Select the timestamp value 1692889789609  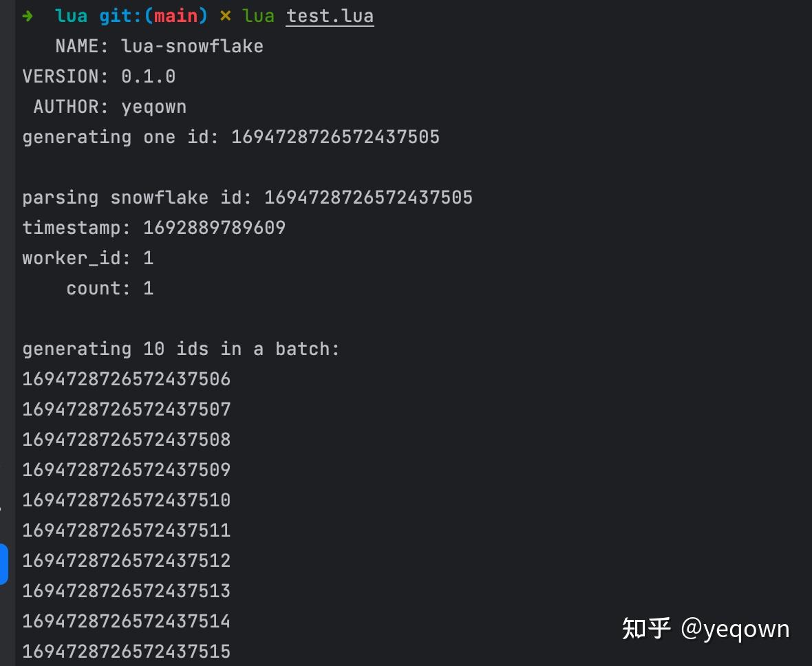click(214, 228)
